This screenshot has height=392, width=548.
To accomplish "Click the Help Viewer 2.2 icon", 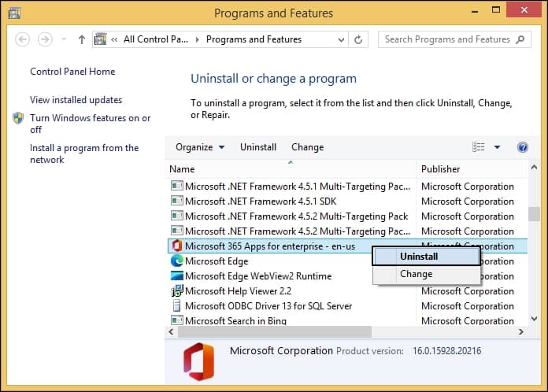I will tap(177, 290).
